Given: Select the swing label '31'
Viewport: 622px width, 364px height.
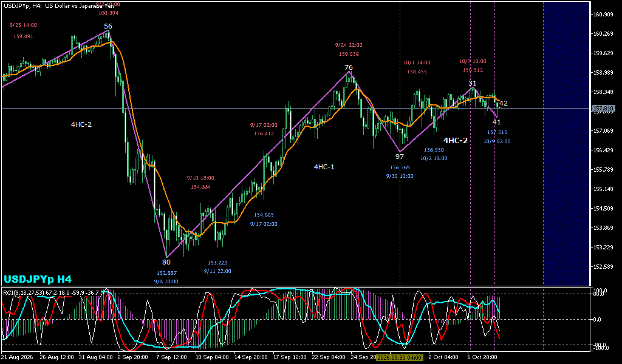Looking at the screenshot, I should tap(472, 83).
